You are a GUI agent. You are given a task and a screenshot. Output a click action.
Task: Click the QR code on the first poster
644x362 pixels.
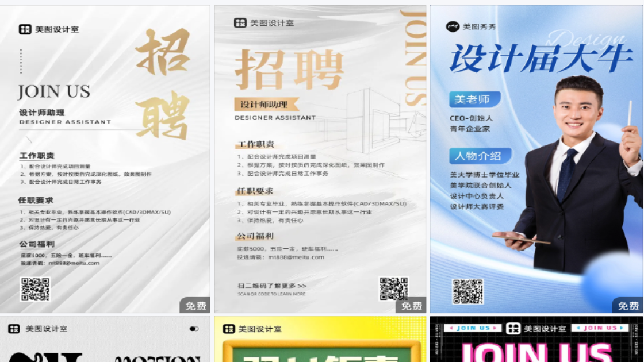tap(35, 289)
